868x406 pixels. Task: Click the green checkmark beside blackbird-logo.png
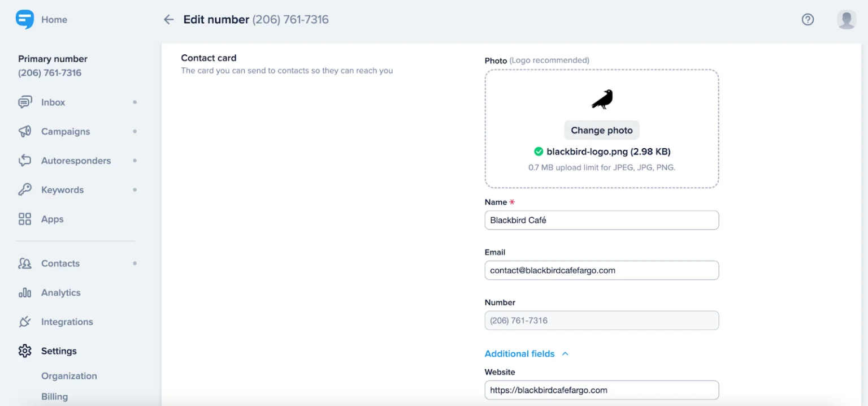[x=538, y=151]
